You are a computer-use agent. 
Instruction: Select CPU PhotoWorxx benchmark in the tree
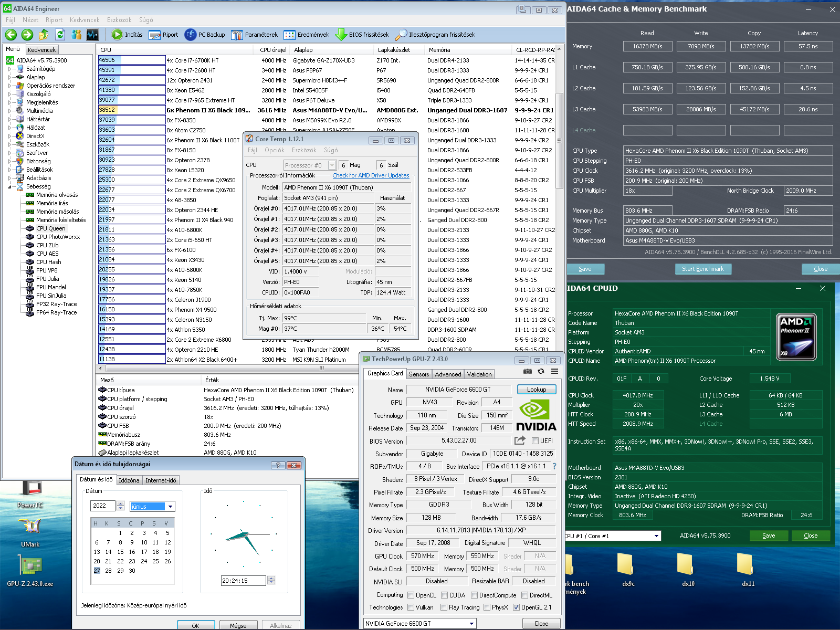(58, 237)
